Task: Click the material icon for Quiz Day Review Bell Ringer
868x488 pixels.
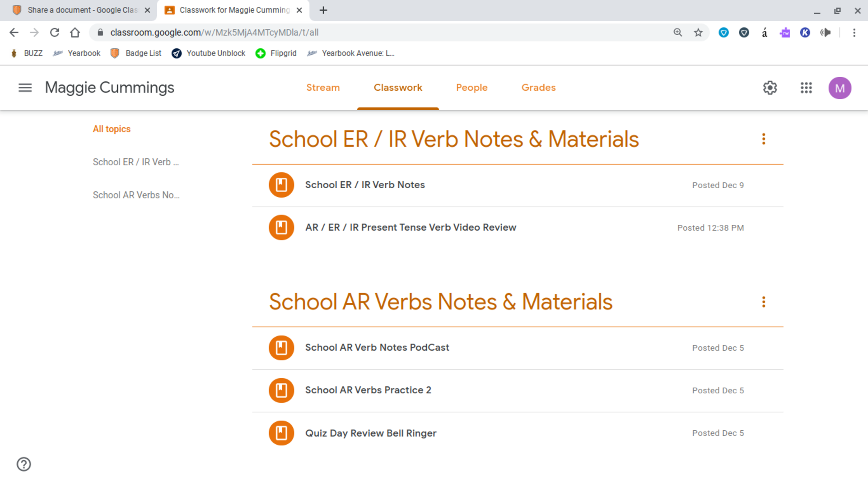Action: (281, 433)
